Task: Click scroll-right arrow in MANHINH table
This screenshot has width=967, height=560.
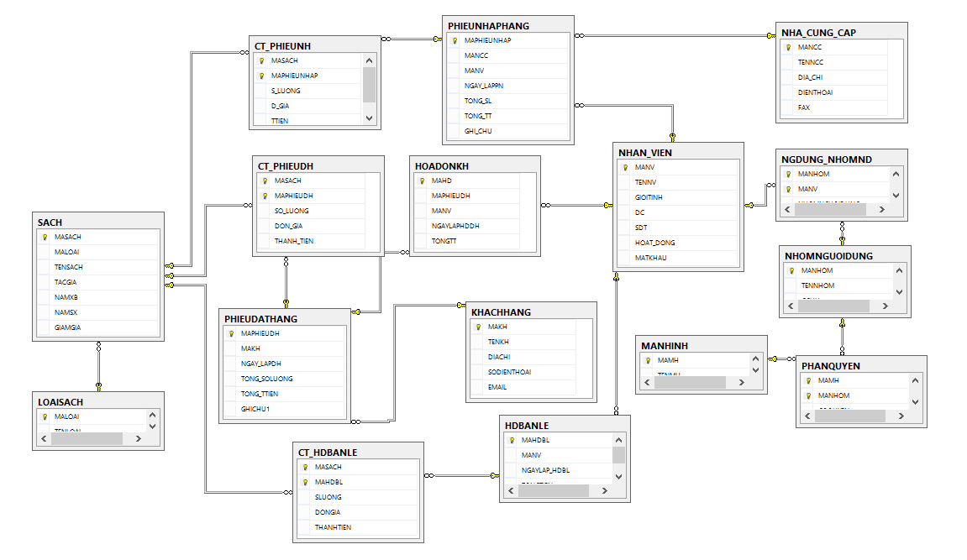Action: point(741,383)
